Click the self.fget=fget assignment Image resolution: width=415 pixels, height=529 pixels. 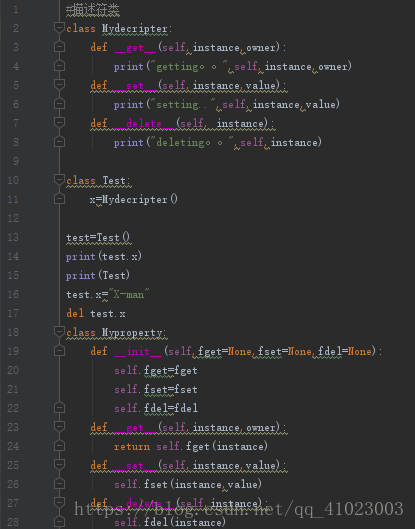tap(156, 370)
